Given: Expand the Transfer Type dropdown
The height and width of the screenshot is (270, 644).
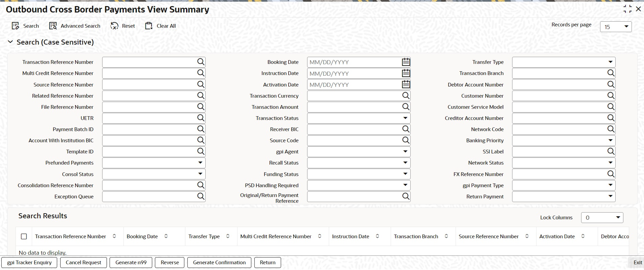Looking at the screenshot, I should point(611,62).
